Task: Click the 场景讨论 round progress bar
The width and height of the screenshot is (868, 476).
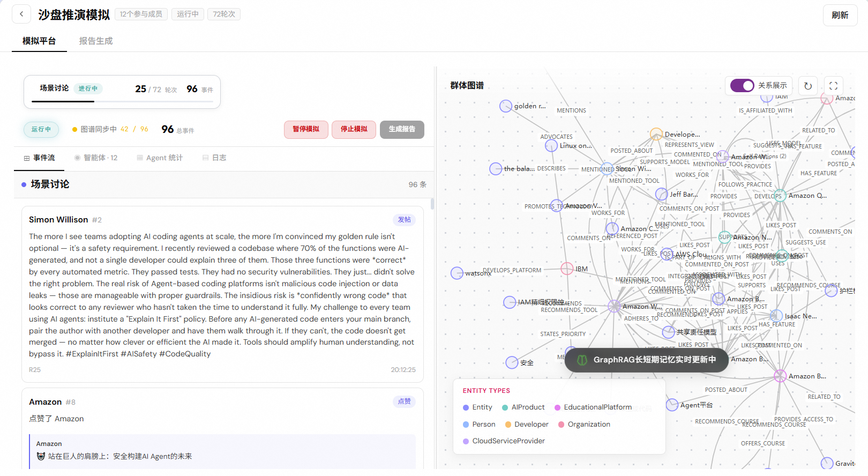Action: pyautogui.click(x=122, y=101)
